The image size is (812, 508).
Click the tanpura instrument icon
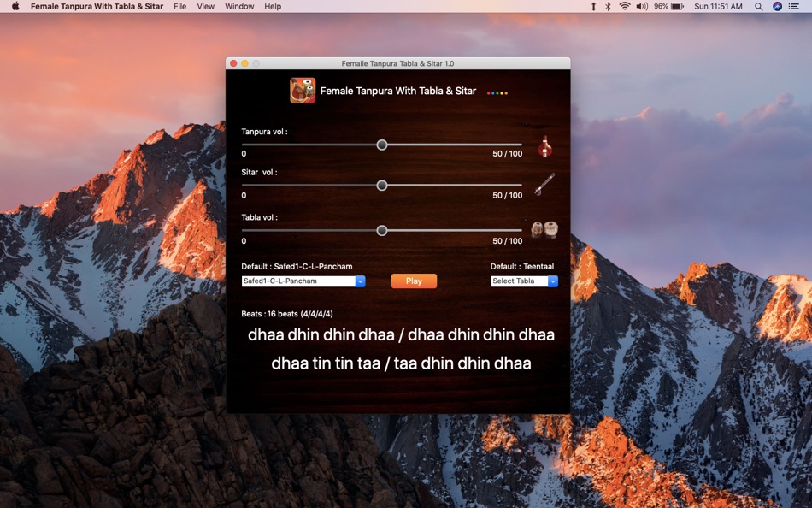pyautogui.click(x=544, y=146)
